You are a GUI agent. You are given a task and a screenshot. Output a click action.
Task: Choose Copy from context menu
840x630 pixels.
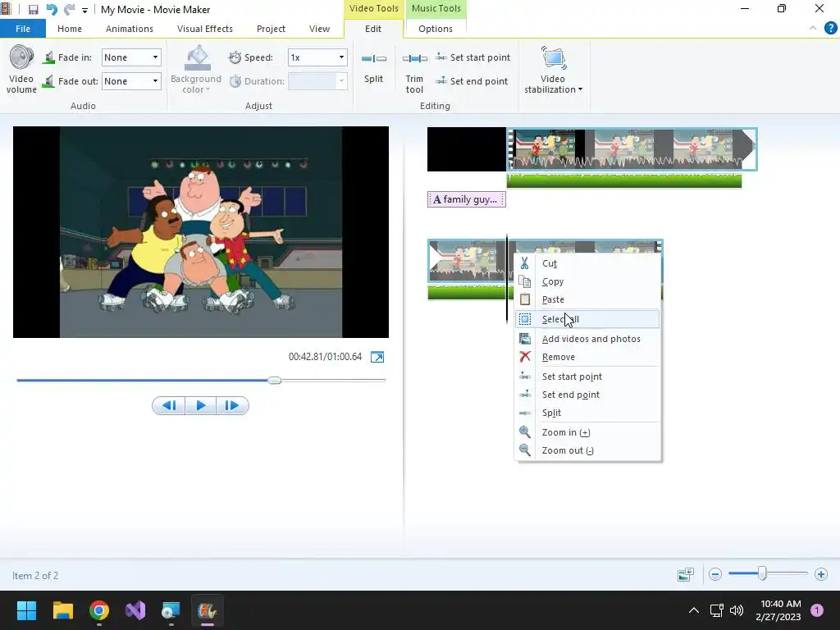587,281
